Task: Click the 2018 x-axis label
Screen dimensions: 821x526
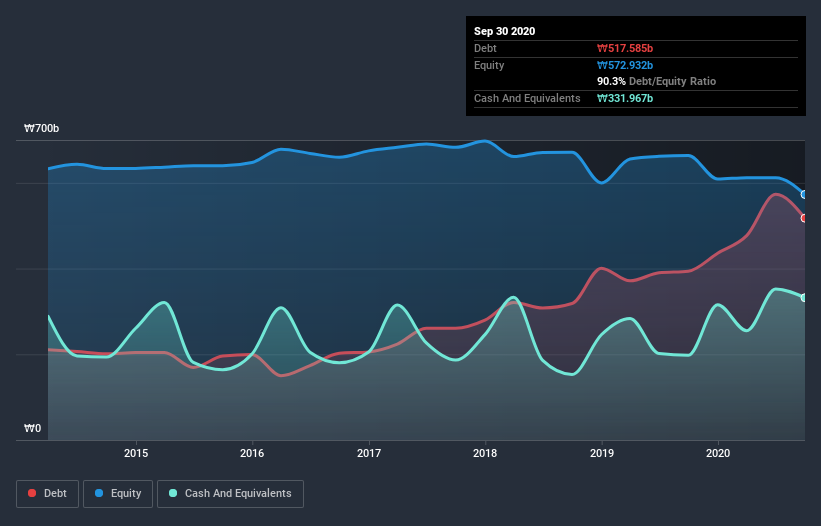Action: click(x=485, y=453)
